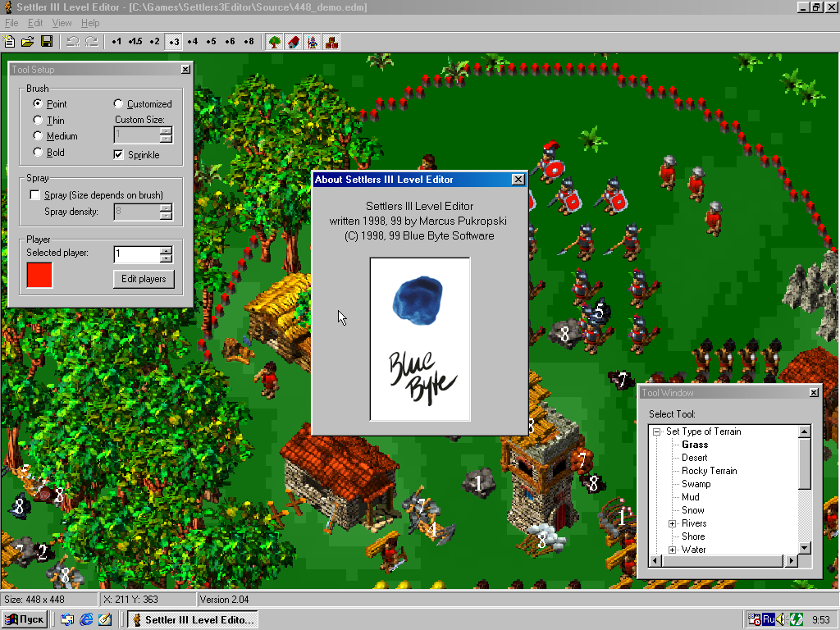Click the Ru language indicator in tray
840x630 pixels.
(x=769, y=620)
